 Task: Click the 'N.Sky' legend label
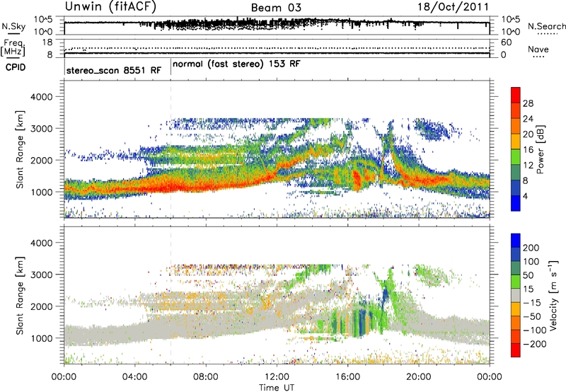click(13, 26)
